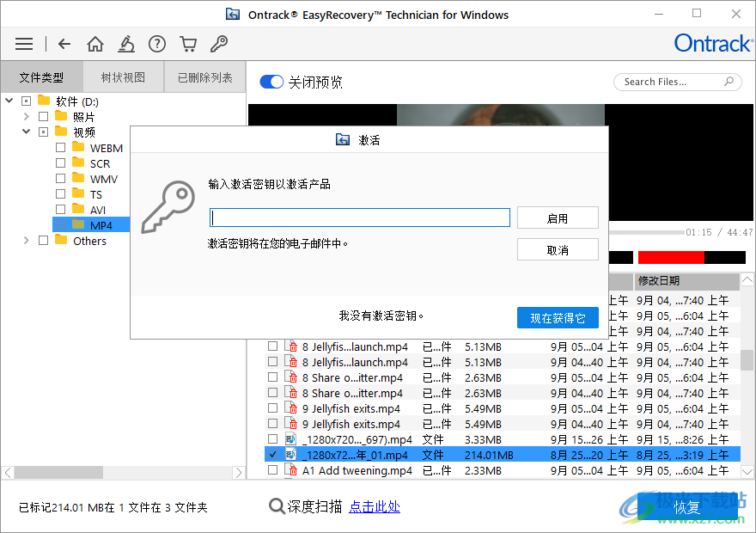The width and height of the screenshot is (756, 533).
Task: Collapse the 软件 (D:) tree node
Action: click(x=9, y=101)
